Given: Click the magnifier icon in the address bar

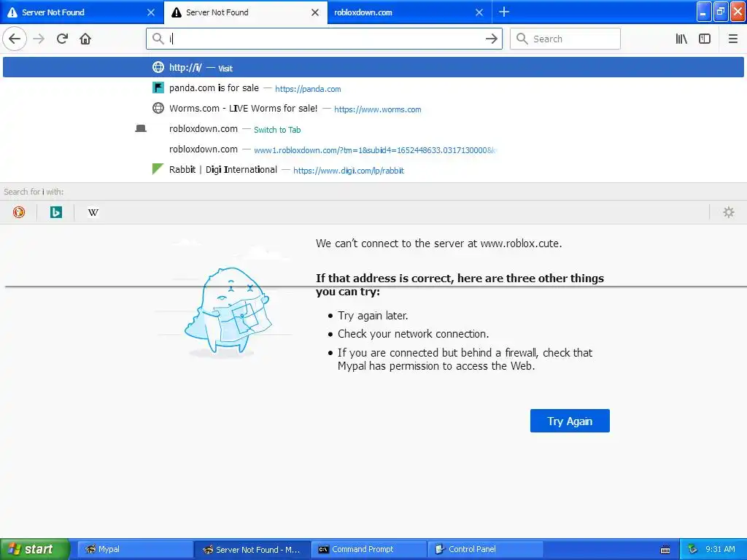Looking at the screenshot, I should [158, 39].
